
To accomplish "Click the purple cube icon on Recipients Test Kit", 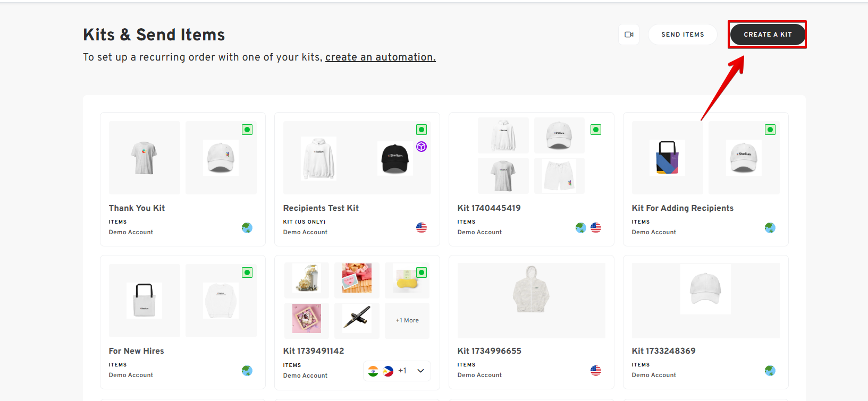I will tap(422, 147).
